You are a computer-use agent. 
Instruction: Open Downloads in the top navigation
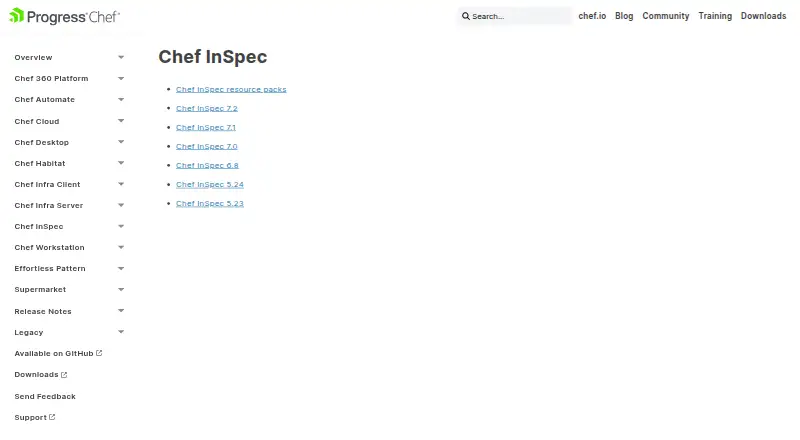tap(763, 16)
